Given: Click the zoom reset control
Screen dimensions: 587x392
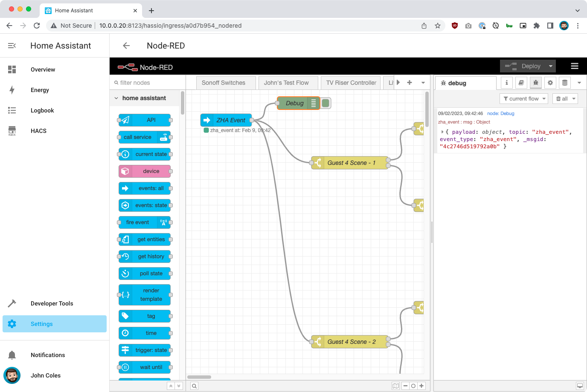Looking at the screenshot, I should 413,386.
